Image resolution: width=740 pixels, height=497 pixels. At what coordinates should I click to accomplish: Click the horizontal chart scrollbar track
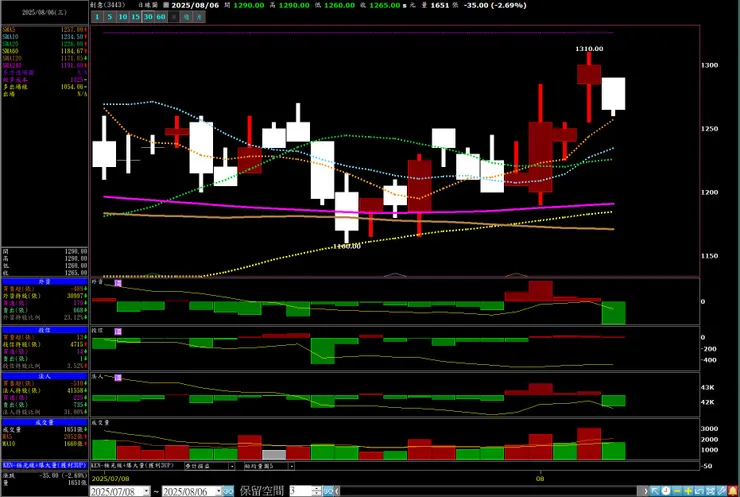point(488,491)
